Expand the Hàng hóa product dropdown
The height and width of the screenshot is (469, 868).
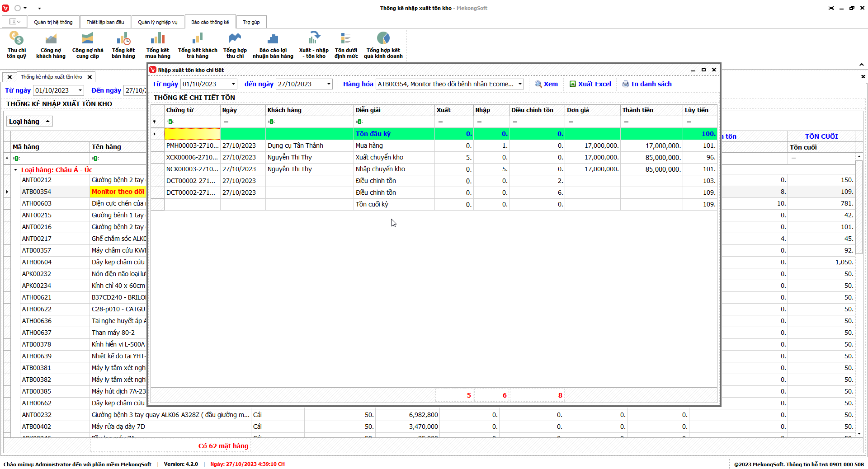click(520, 84)
